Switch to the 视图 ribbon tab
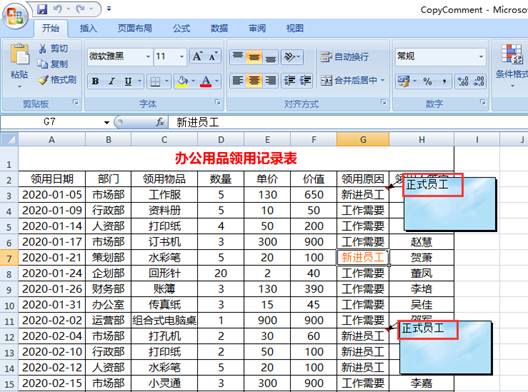Image resolution: width=528 pixels, height=392 pixels. [x=295, y=28]
